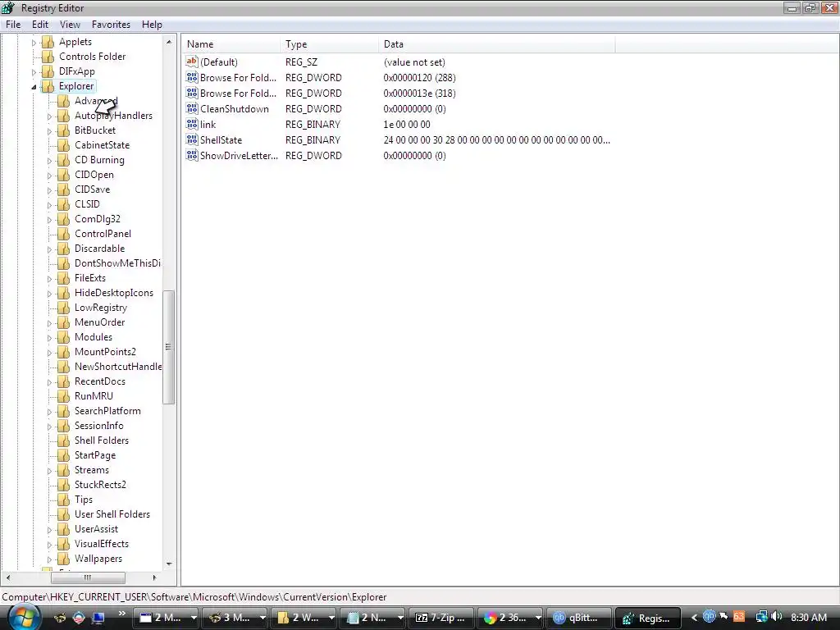Open the View menu
840x630 pixels.
70,25
